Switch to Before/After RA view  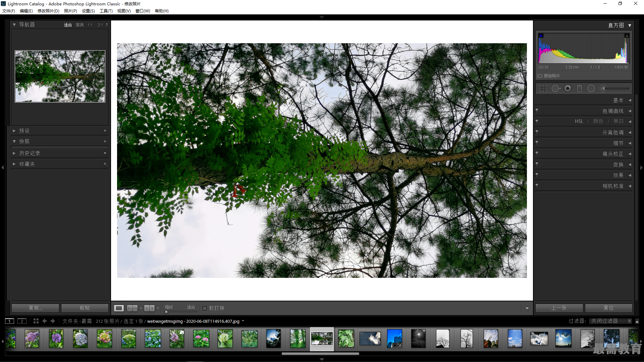coord(132,308)
